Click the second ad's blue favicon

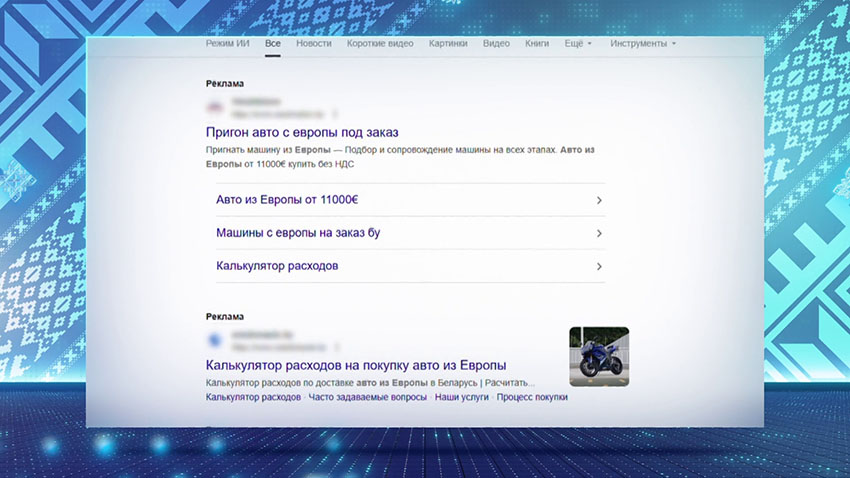[214, 341]
